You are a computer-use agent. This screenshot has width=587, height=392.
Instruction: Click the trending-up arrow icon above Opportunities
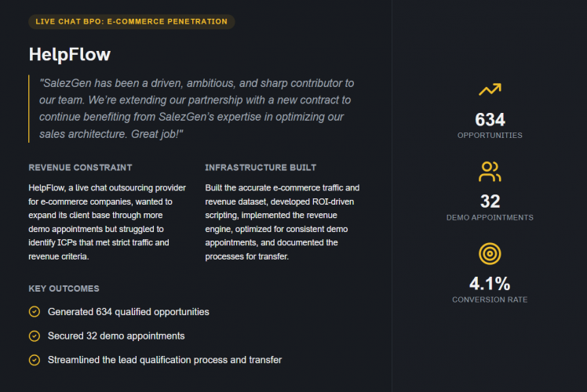490,90
